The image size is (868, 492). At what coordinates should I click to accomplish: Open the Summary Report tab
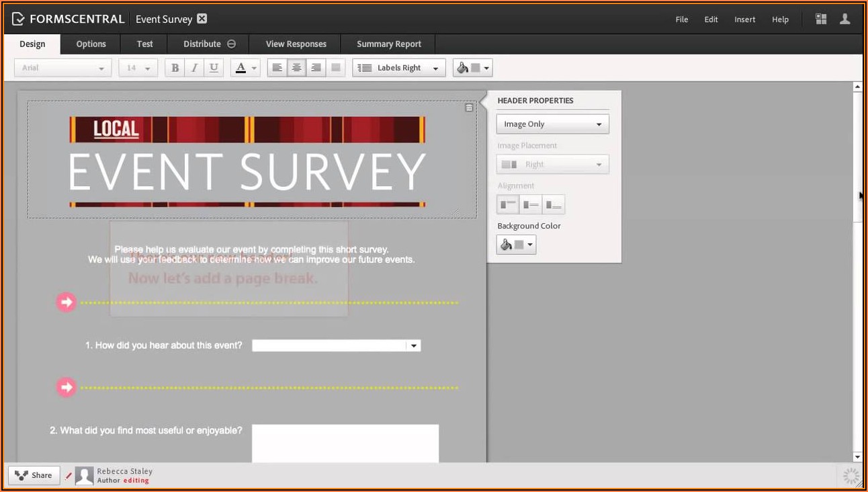388,44
